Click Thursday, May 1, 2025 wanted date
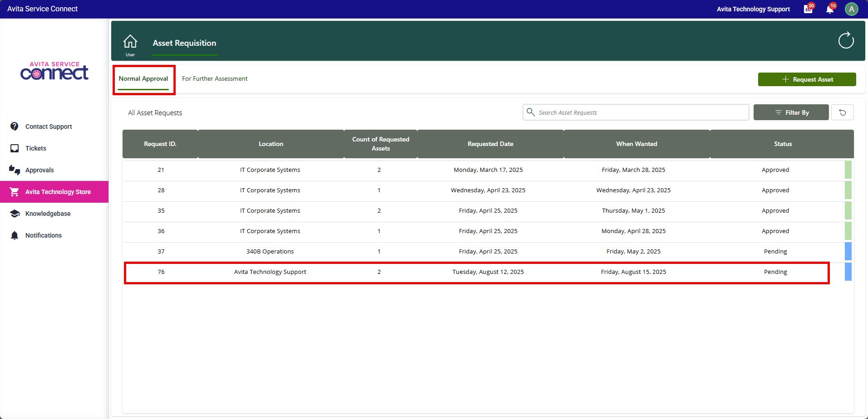The image size is (868, 419). tap(633, 210)
